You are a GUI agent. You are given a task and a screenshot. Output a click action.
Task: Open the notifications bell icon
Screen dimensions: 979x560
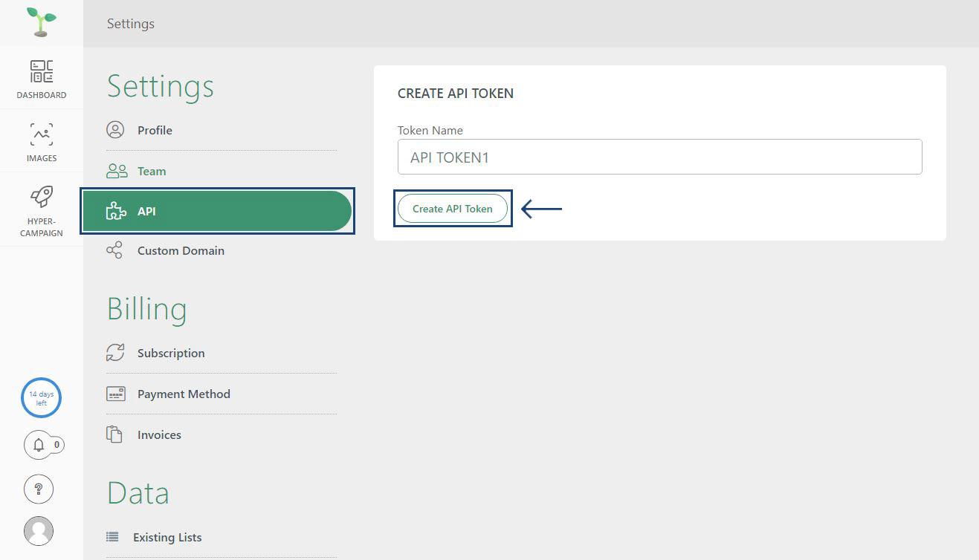pyautogui.click(x=39, y=445)
